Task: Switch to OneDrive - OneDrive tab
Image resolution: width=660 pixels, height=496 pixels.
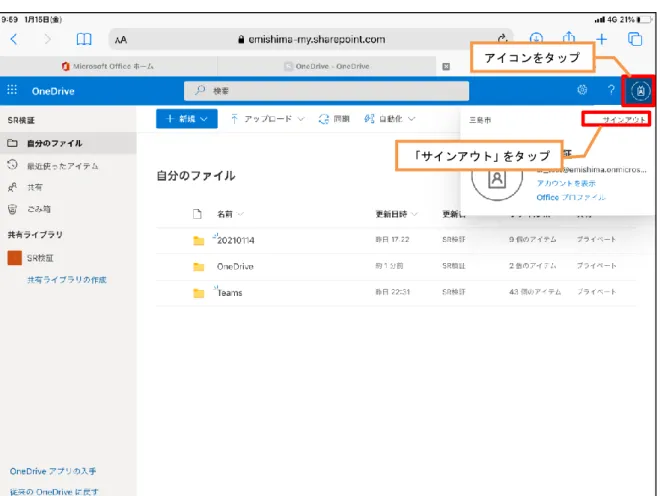Action: pos(327,66)
